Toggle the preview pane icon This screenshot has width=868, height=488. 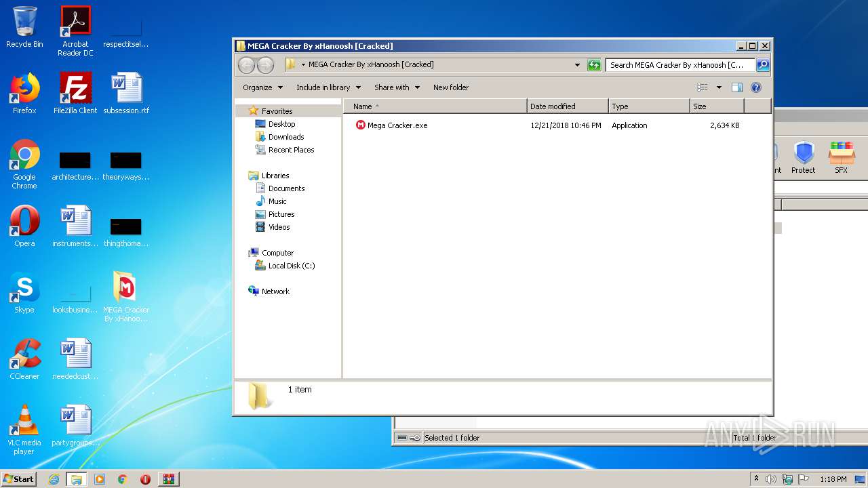pyautogui.click(x=737, y=87)
